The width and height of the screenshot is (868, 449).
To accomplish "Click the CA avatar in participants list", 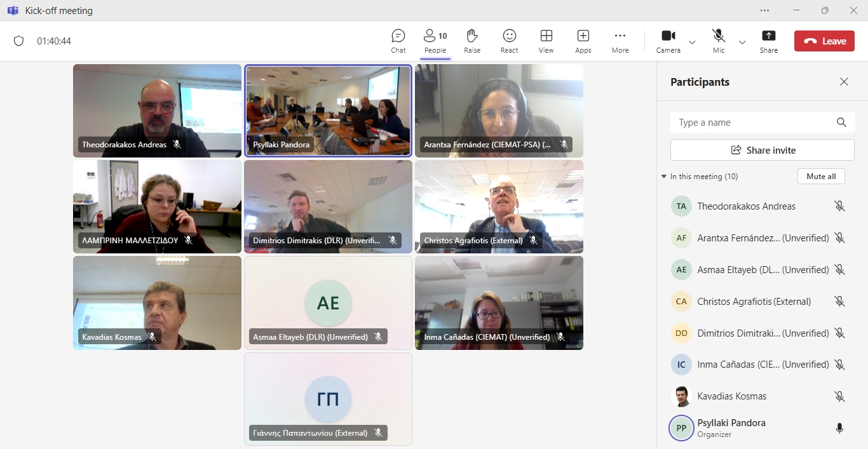I will coord(681,302).
